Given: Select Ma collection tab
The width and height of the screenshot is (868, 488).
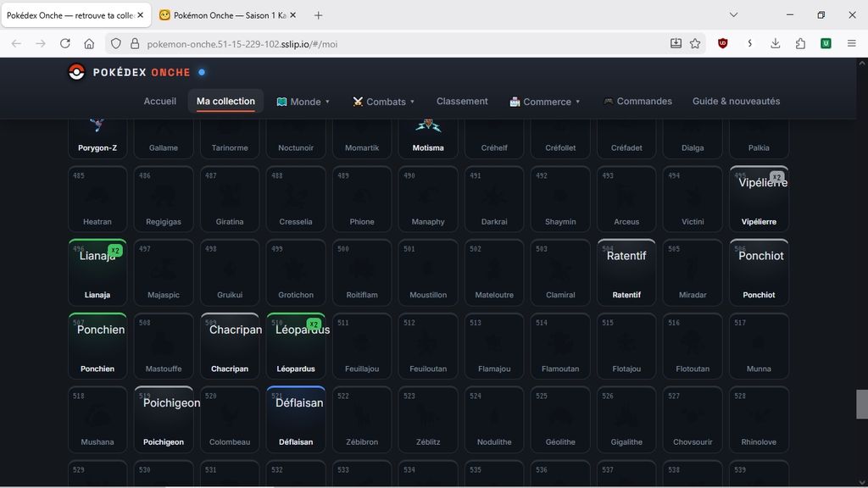Looking at the screenshot, I should [x=225, y=102].
